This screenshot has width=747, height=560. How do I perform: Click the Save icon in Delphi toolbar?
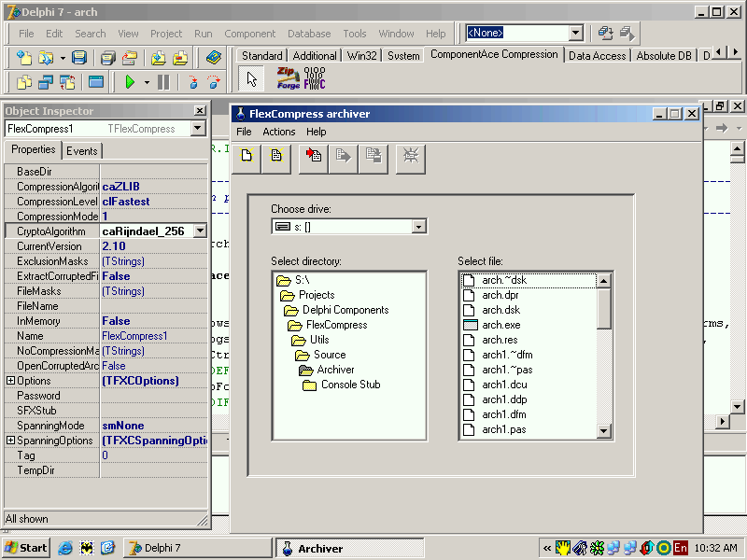(79, 58)
